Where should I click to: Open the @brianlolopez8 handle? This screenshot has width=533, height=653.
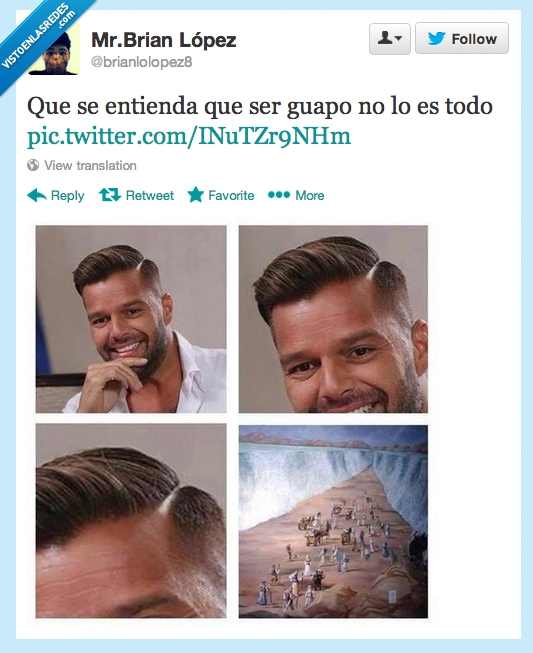point(142,62)
